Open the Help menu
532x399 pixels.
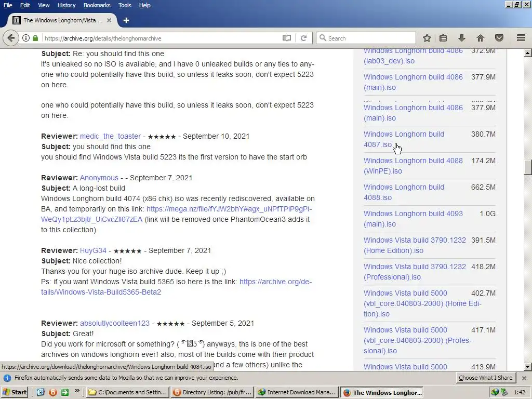(144, 5)
